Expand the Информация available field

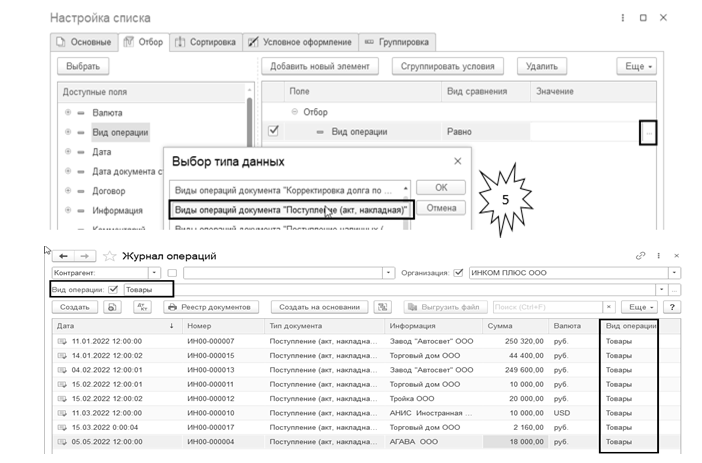tap(68, 210)
